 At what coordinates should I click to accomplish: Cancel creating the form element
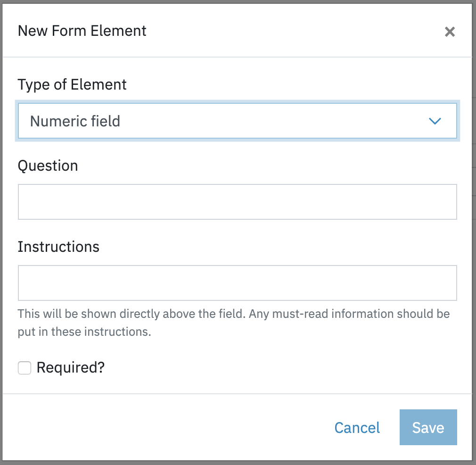357,427
